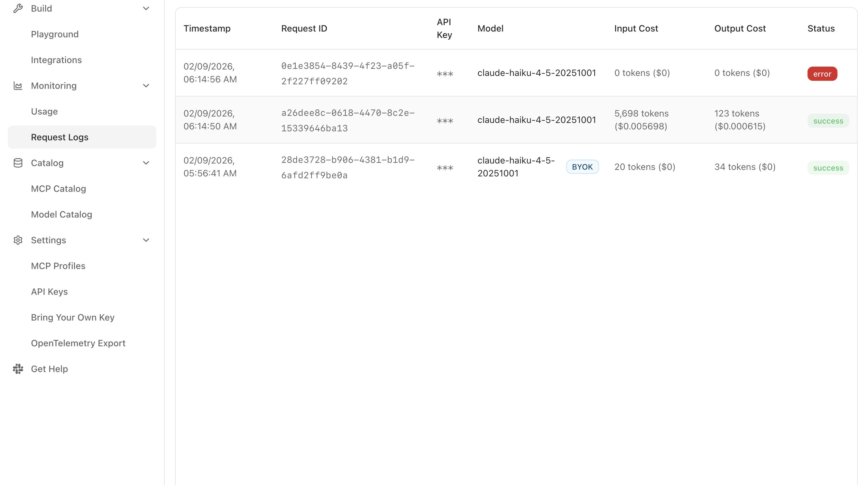The width and height of the screenshot is (868, 485).
Task: Click model name in 06:14:50 AM row
Action: pos(536,120)
